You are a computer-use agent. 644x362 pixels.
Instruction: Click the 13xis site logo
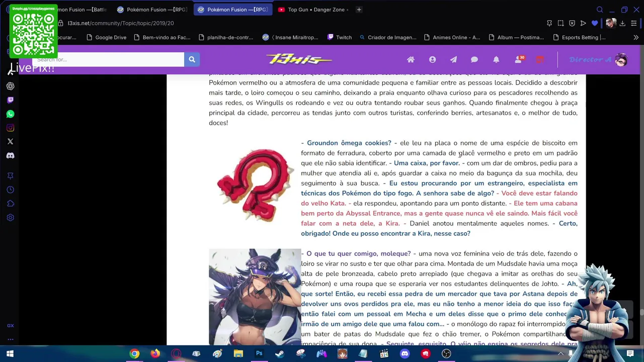tap(299, 59)
